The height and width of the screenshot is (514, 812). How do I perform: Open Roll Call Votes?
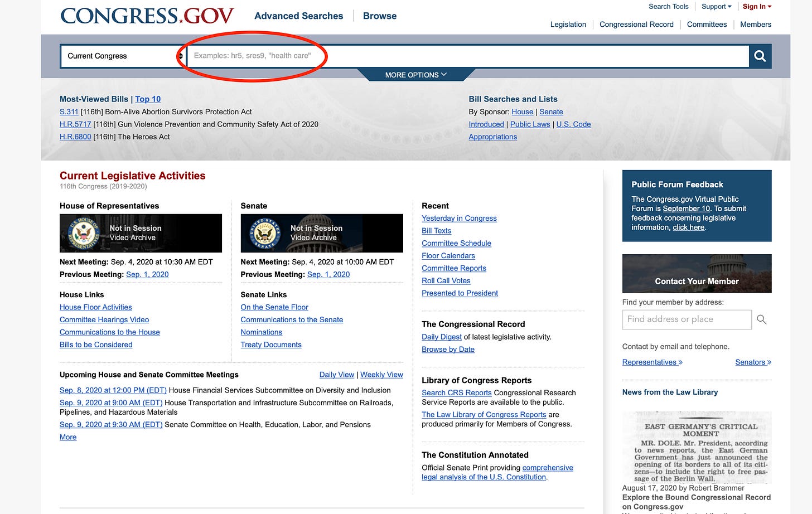pyautogui.click(x=446, y=280)
